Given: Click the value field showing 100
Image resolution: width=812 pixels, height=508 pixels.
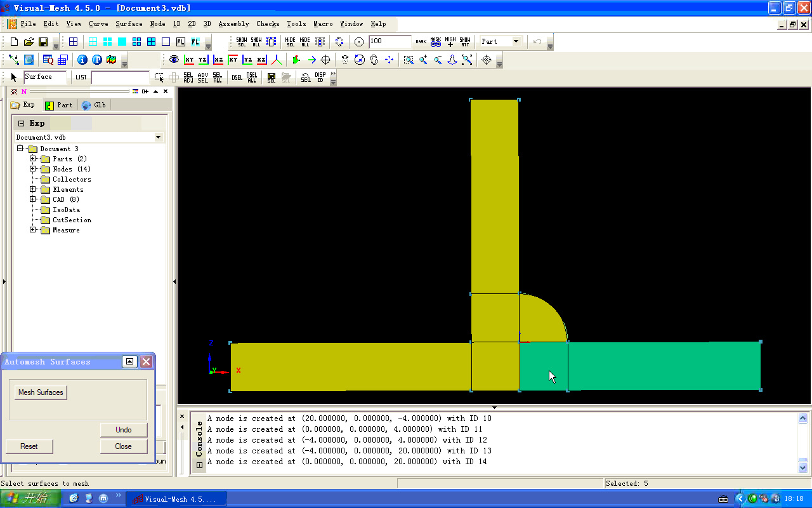Looking at the screenshot, I should tap(390, 41).
